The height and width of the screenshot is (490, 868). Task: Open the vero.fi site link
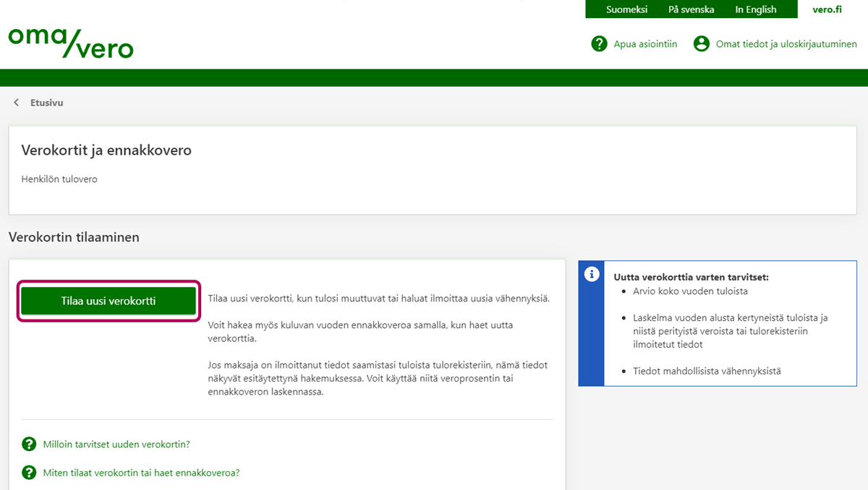pyautogui.click(x=827, y=9)
